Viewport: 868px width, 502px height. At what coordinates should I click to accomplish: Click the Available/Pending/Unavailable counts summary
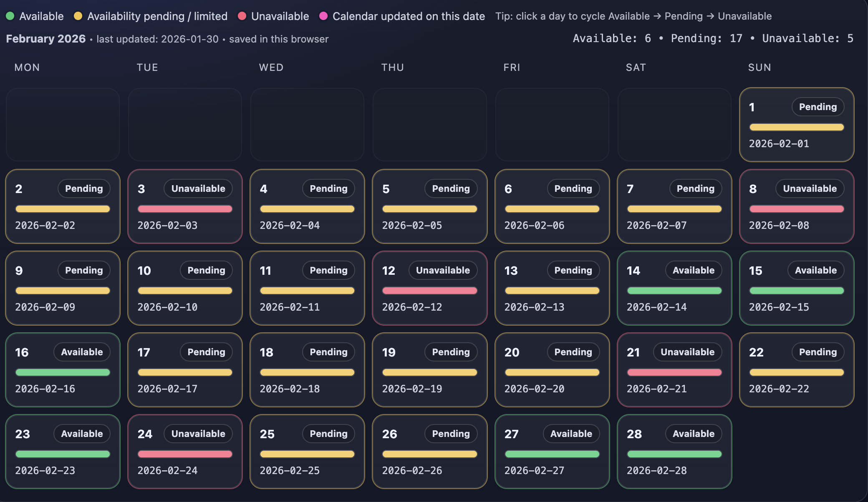[713, 38]
